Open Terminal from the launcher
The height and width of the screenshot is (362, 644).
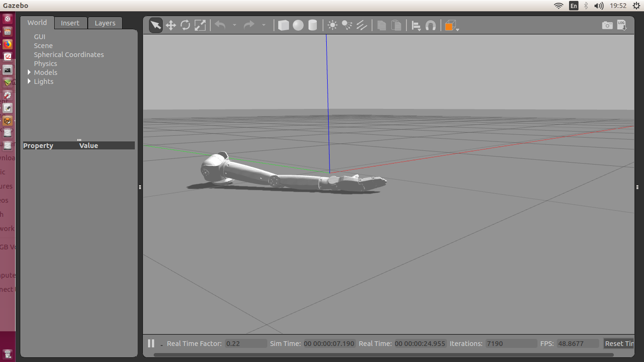pyautogui.click(x=8, y=70)
